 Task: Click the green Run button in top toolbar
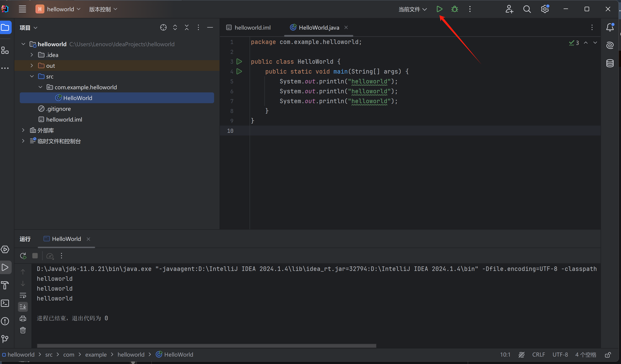pos(439,9)
